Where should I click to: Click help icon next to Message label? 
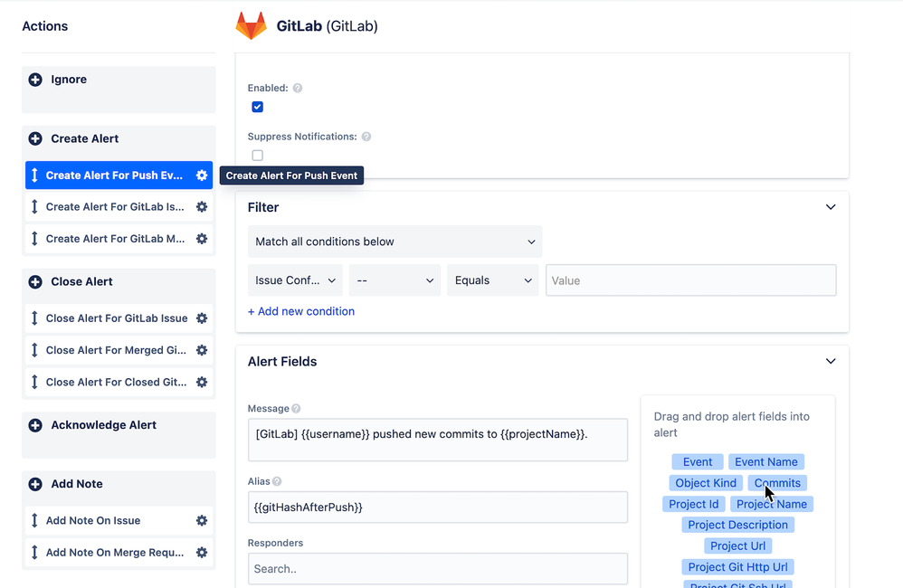[x=296, y=408]
